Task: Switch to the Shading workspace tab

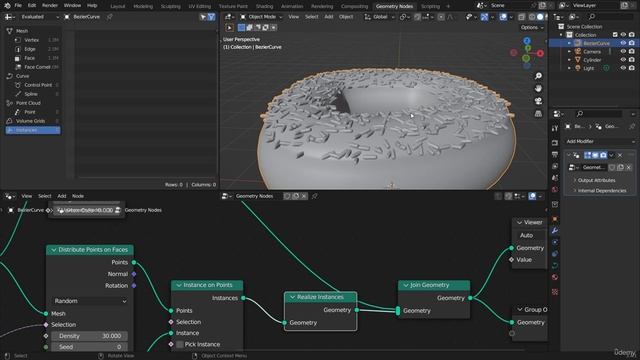Action: point(264,6)
